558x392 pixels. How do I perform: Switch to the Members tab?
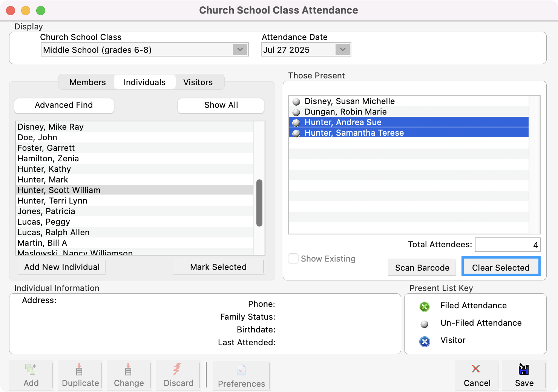[87, 82]
